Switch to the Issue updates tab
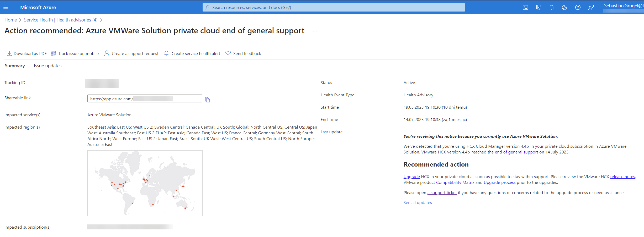 pos(47,66)
